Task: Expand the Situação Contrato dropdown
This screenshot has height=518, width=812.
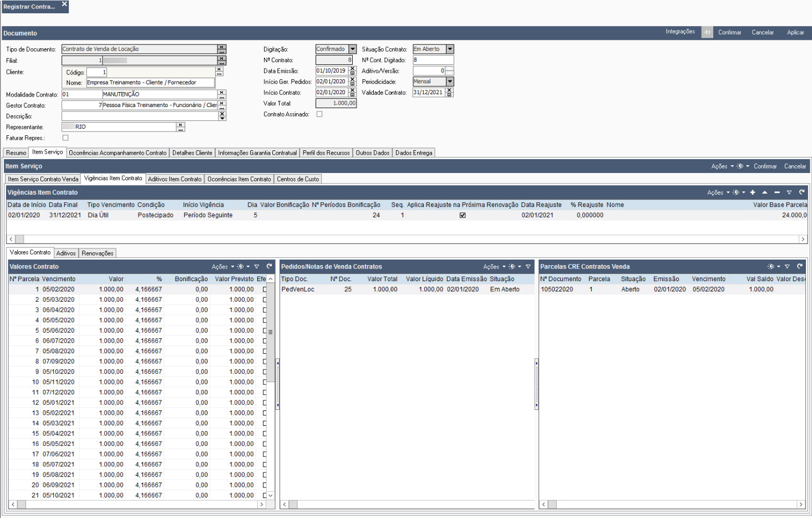Action: (x=450, y=49)
